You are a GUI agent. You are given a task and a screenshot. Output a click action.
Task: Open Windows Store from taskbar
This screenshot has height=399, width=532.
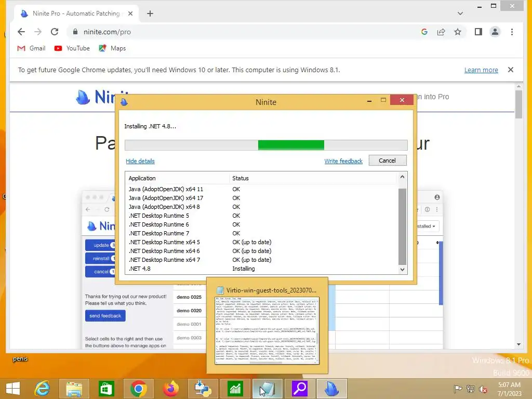point(106,389)
